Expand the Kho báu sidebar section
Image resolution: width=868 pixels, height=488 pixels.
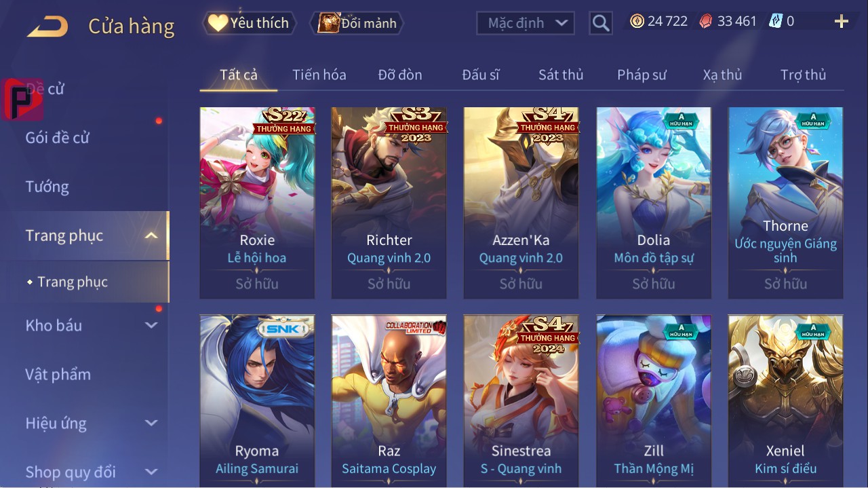pyautogui.click(x=151, y=326)
